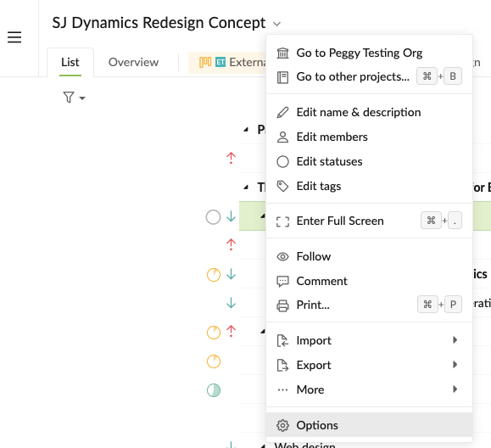Click the printer icon for Print

(x=282, y=305)
